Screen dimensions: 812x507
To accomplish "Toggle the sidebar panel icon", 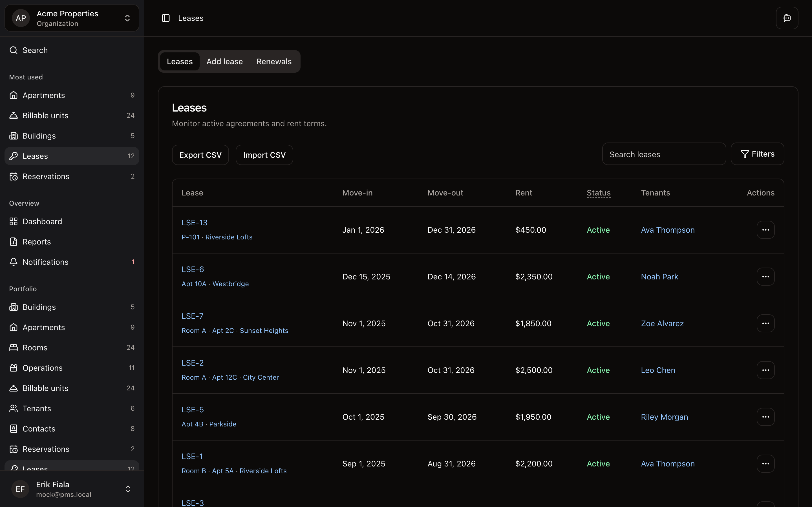I will [166, 18].
